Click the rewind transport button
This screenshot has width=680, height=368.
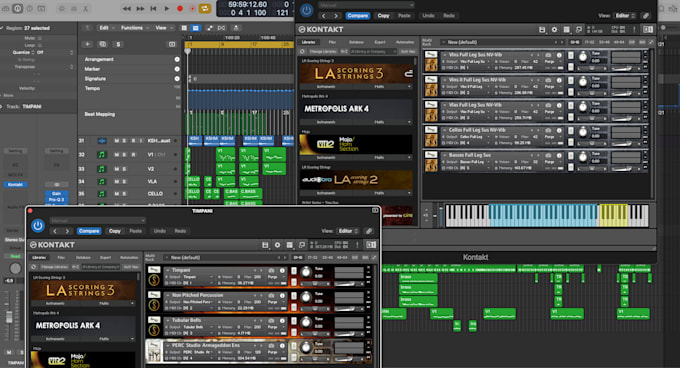[127, 8]
